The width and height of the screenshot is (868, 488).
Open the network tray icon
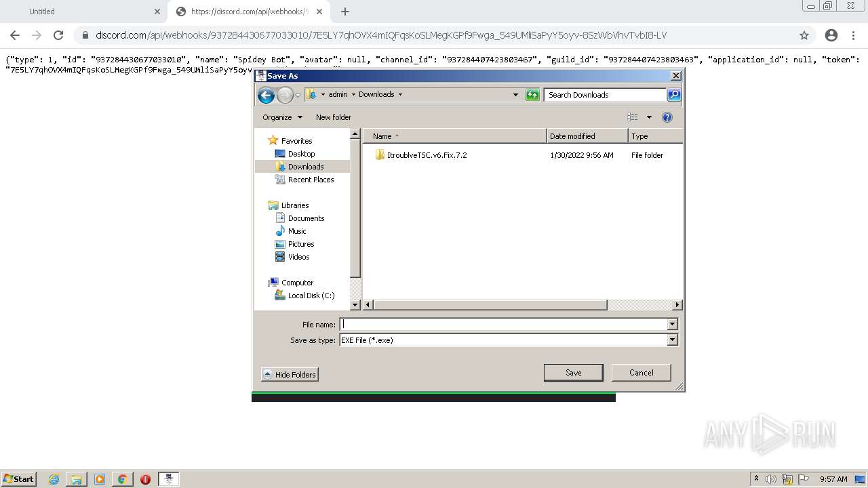pos(787,479)
